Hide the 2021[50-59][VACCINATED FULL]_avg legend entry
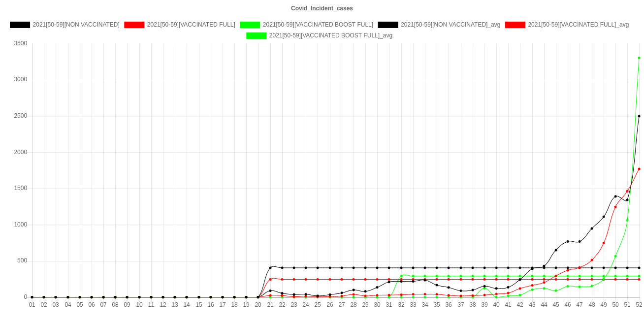This screenshot has height=322, width=644. coord(578,25)
